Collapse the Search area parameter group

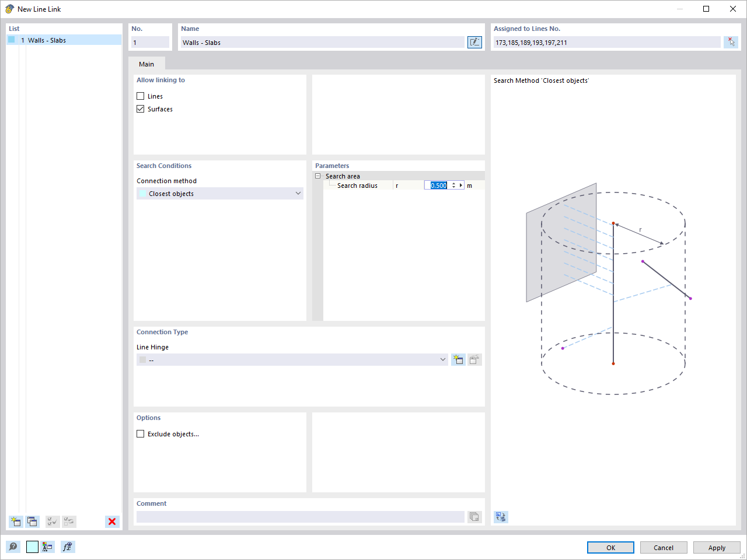click(318, 176)
